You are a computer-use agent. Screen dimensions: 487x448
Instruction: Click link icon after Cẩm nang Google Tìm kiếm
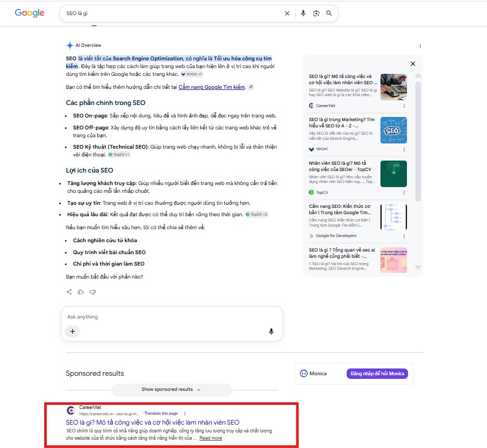point(251,87)
